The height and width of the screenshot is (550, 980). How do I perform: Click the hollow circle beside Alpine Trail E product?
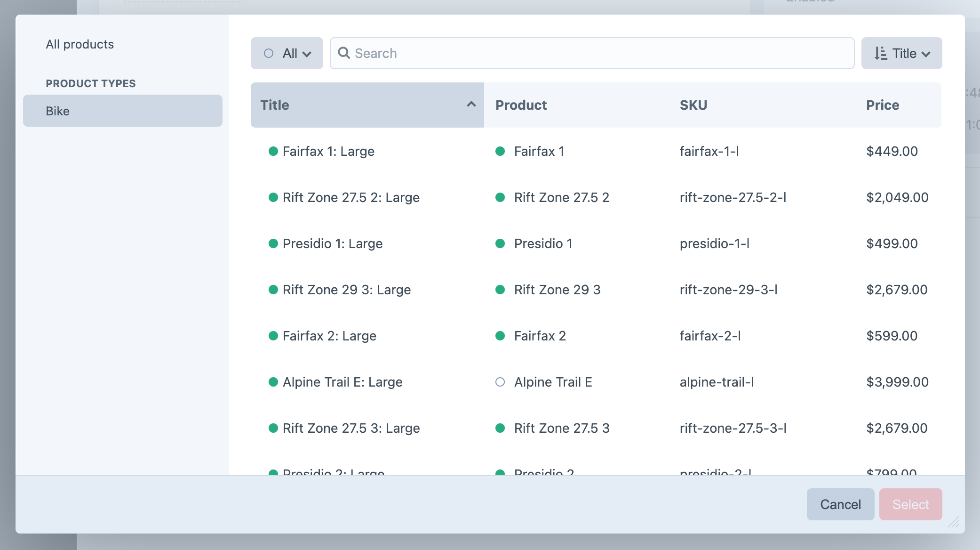tap(500, 382)
